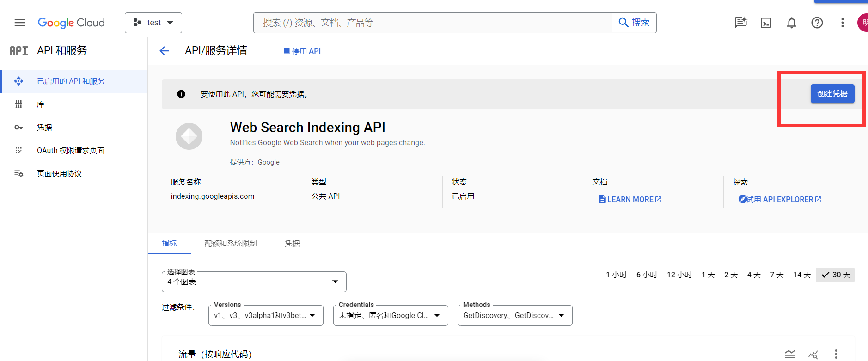868x361 pixels.
Task: Click the 搜索 search button
Action: tap(634, 23)
